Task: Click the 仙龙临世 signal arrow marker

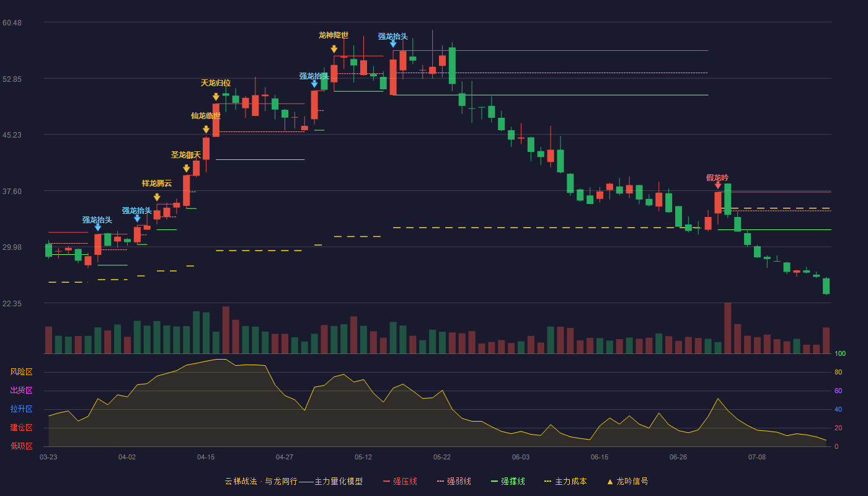Action: click(x=206, y=130)
